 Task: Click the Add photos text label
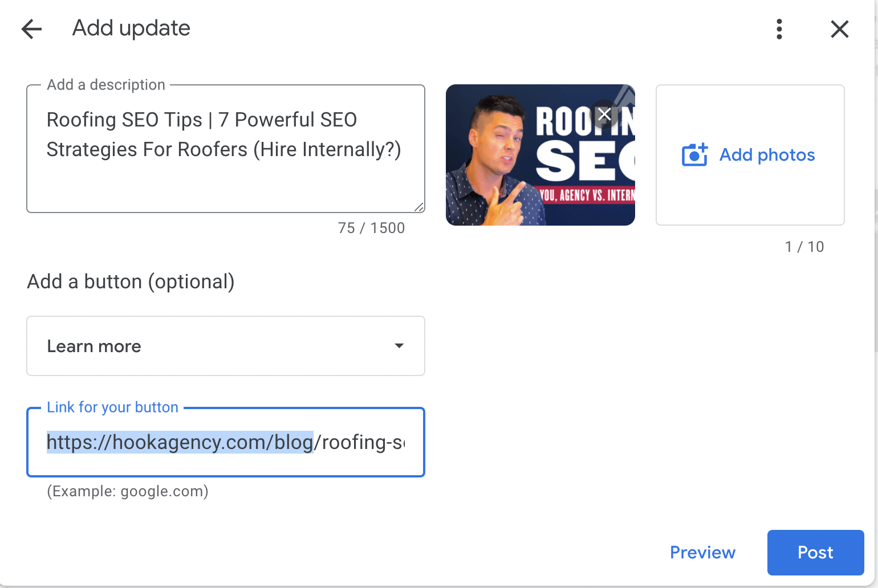point(767,155)
